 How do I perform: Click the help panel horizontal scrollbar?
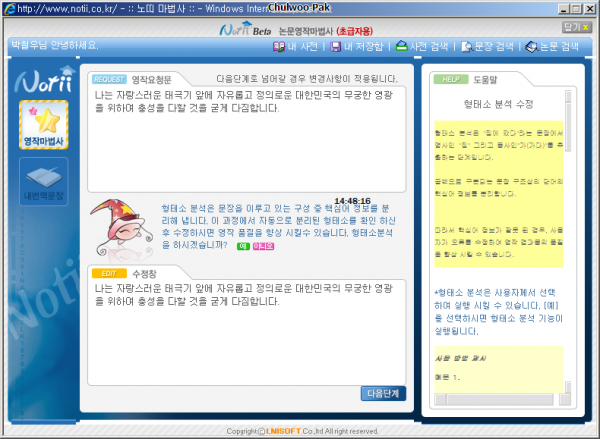click(500, 399)
